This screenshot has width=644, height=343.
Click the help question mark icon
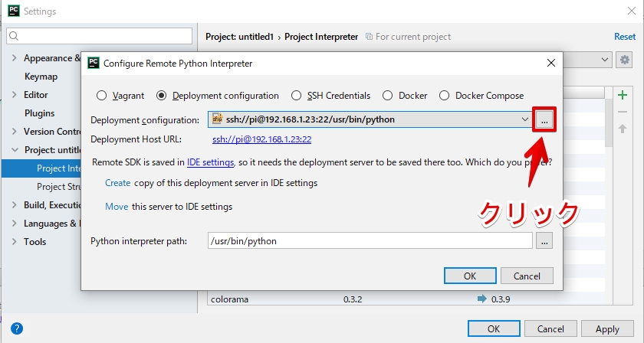click(x=17, y=328)
